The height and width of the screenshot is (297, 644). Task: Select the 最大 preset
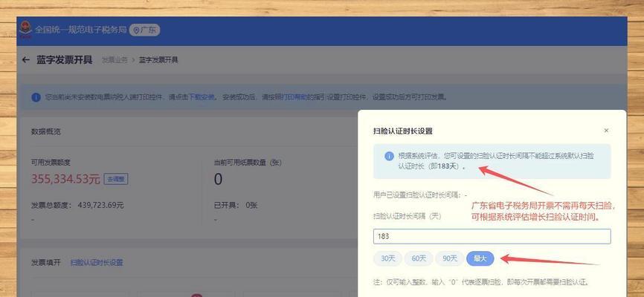[480, 258]
